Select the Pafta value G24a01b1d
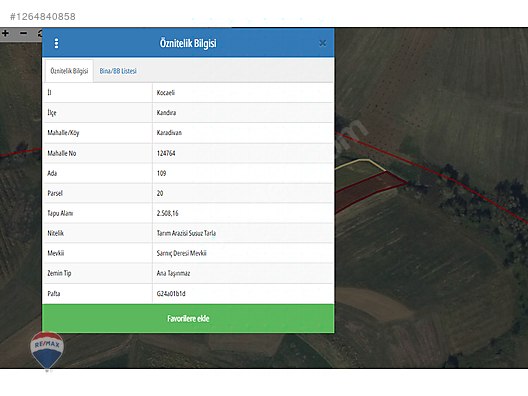Image resolution: width=528 pixels, height=396 pixels. [x=171, y=294]
